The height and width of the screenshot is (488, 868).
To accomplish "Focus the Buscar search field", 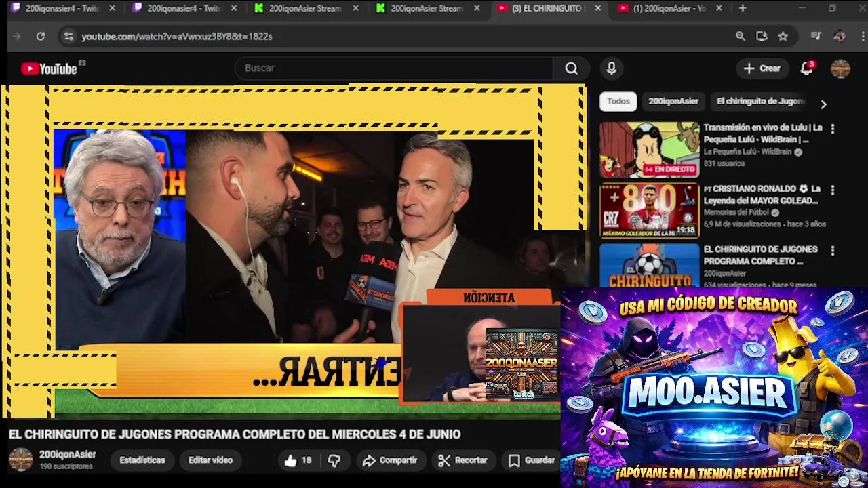I will click(393, 68).
